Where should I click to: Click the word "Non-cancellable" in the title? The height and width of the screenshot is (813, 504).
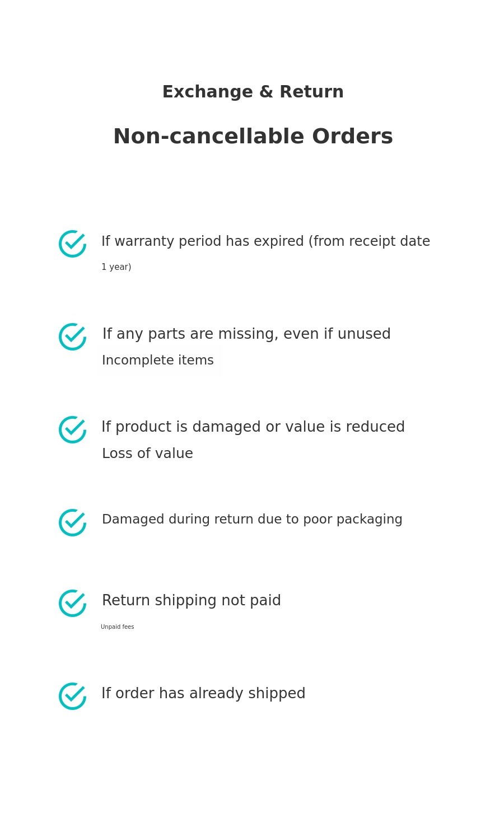point(209,137)
